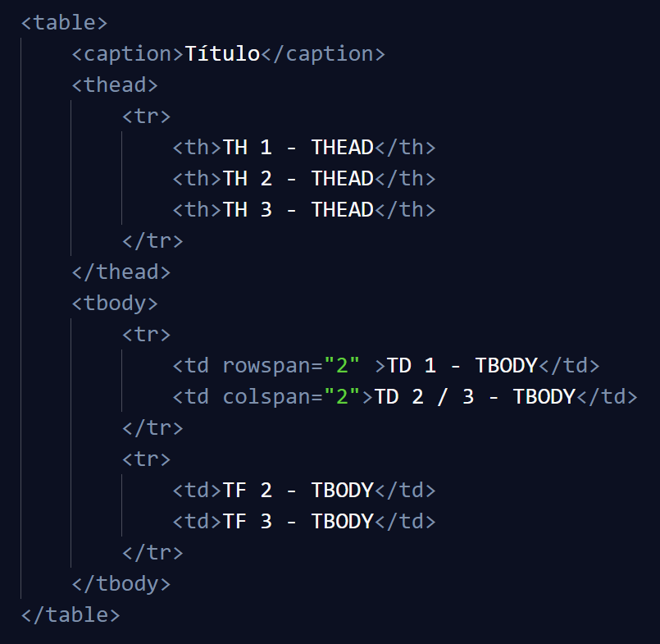660x644 pixels.
Task: Click the opening thead tag
Action: click(x=115, y=85)
